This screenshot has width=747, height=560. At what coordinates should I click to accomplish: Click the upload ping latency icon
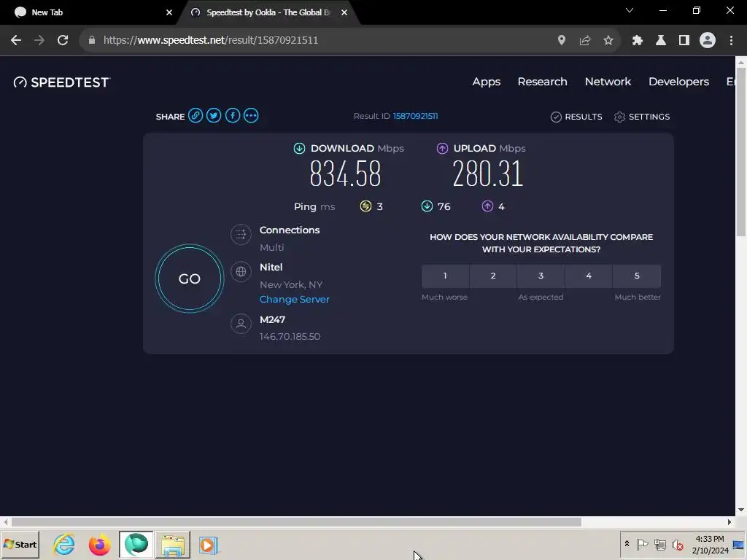click(487, 206)
